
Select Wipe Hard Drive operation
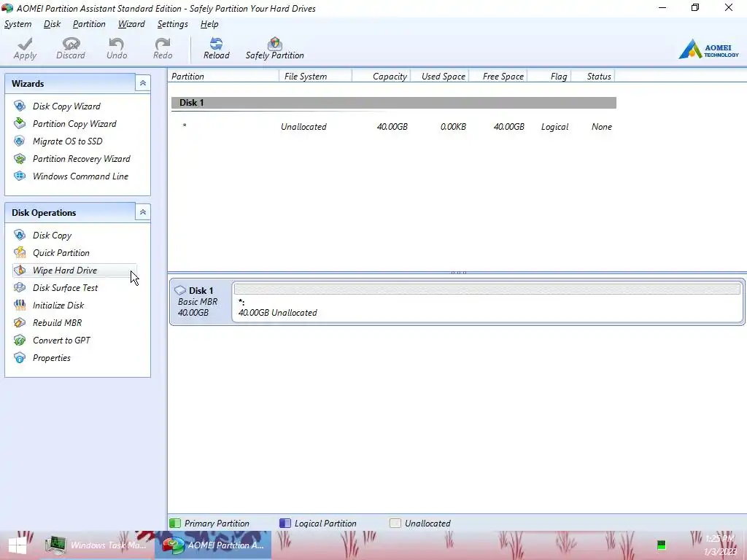click(x=65, y=271)
